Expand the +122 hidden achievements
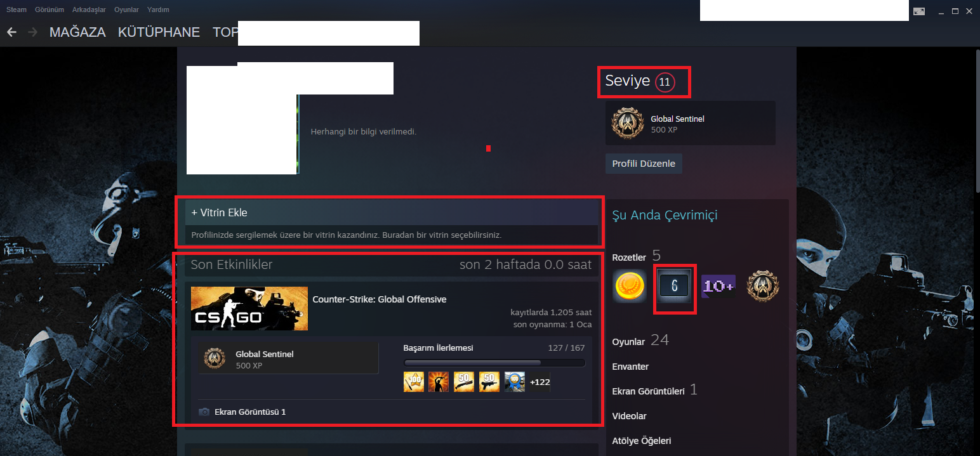 540,381
